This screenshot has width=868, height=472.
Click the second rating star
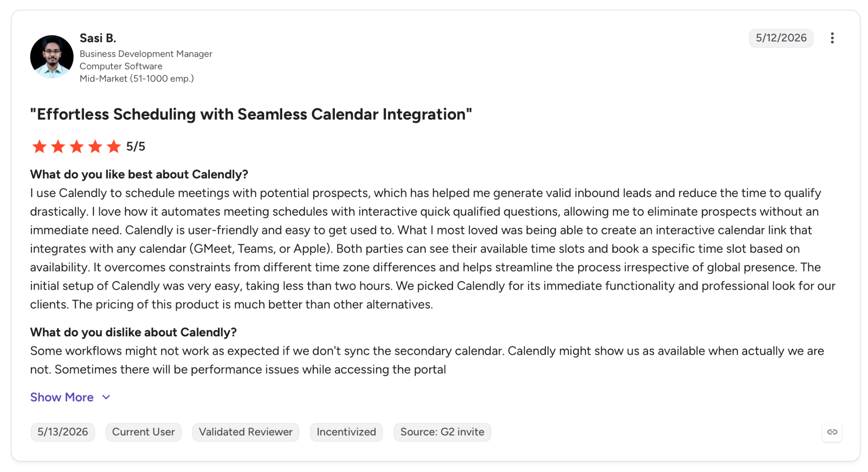(x=58, y=147)
